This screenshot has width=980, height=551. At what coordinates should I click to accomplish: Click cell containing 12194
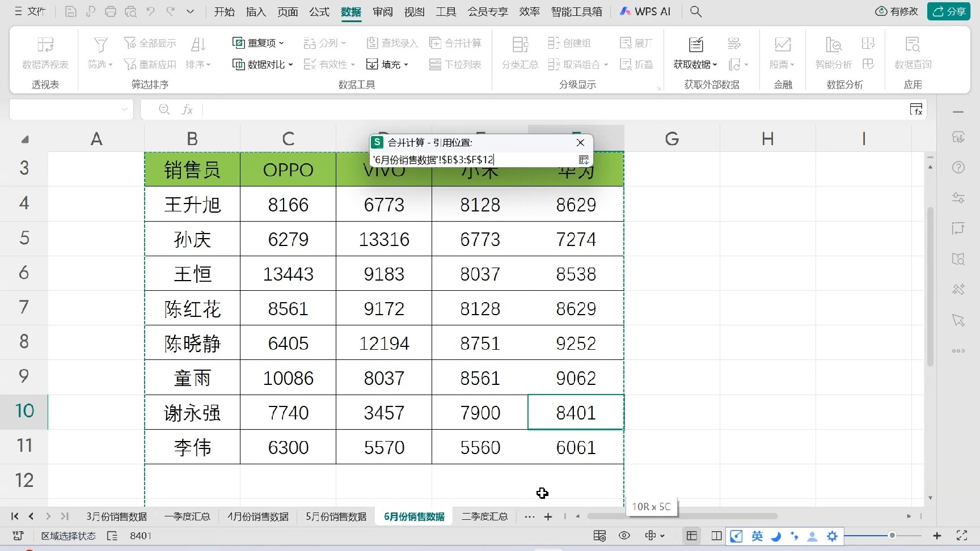pos(384,343)
